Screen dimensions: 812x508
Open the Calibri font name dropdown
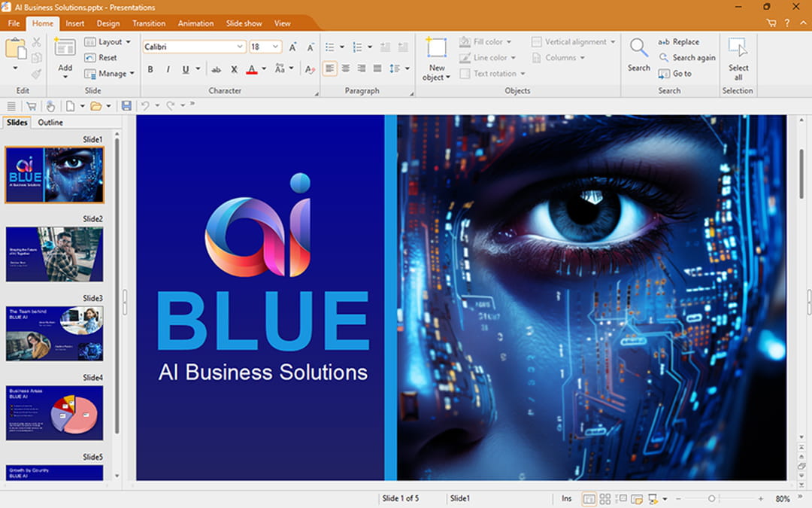click(240, 47)
